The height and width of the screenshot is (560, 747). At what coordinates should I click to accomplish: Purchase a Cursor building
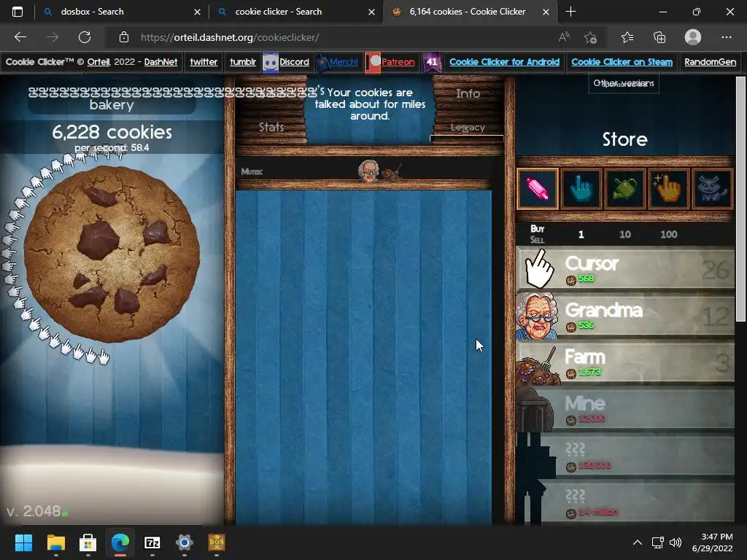pyautogui.click(x=625, y=269)
